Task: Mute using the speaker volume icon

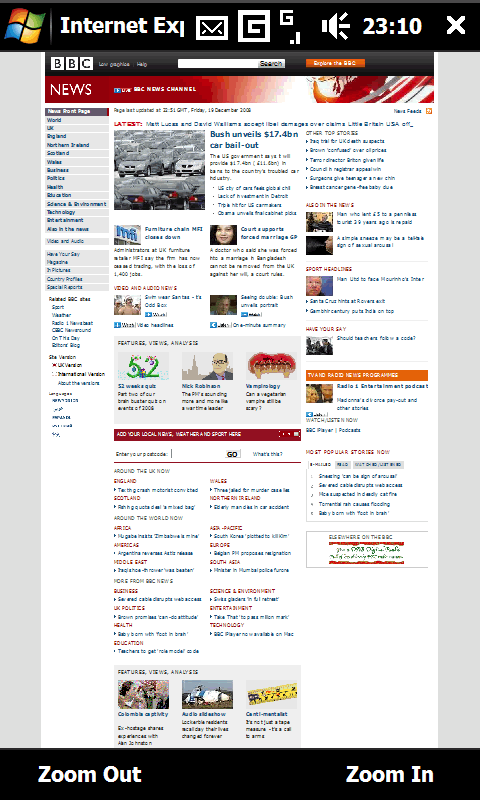Action: [x=336, y=26]
